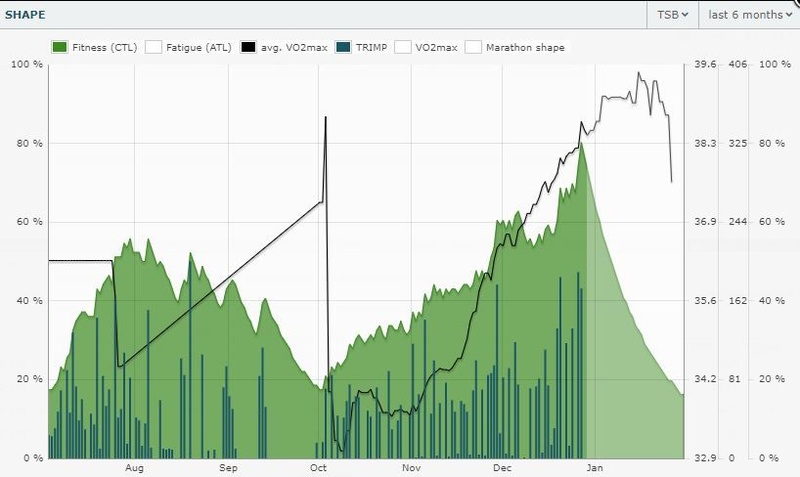Click the 32.9 VO2max axis value
The height and width of the screenshot is (477, 800).
click(x=705, y=458)
